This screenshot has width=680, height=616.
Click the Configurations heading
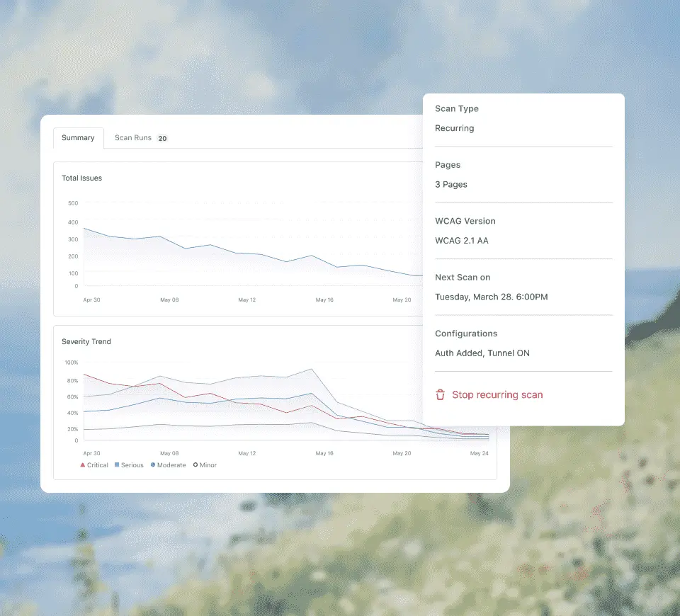pos(466,333)
